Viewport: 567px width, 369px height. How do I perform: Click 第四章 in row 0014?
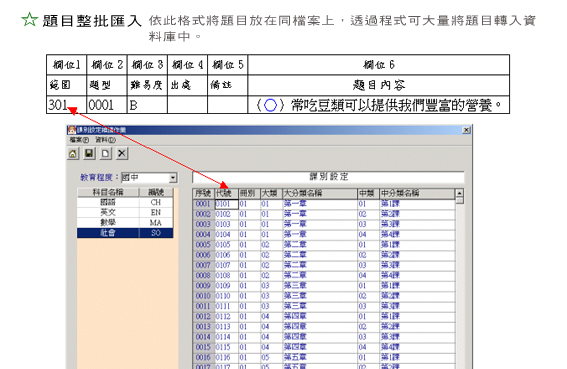pyautogui.click(x=295, y=337)
